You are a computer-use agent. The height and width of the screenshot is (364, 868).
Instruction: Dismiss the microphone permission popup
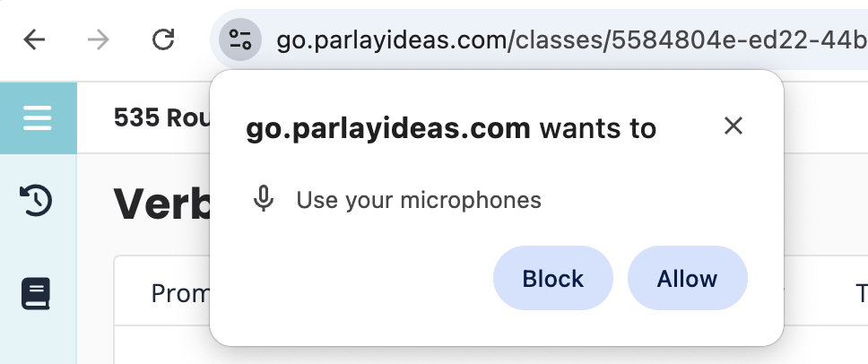tap(733, 126)
